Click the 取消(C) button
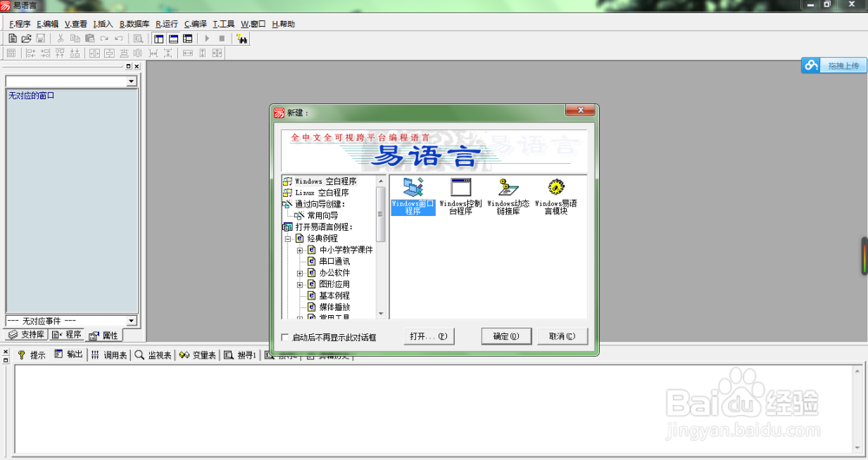Image resolution: width=868 pixels, height=460 pixels. click(562, 336)
